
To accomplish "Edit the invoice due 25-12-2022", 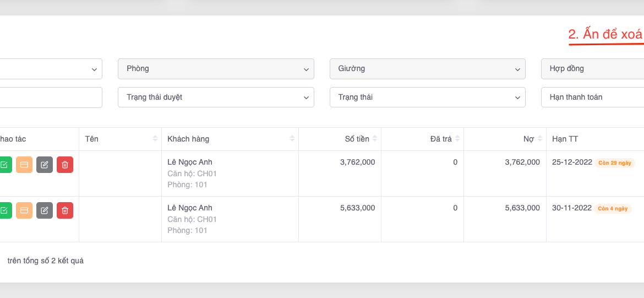I will [x=45, y=165].
